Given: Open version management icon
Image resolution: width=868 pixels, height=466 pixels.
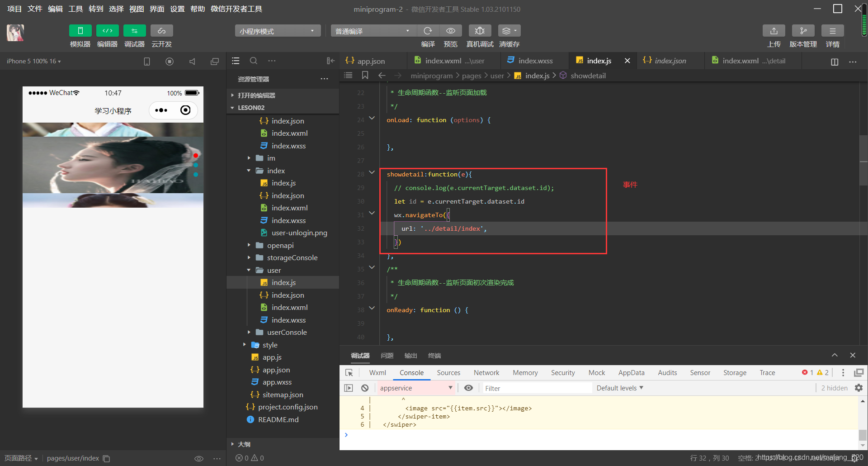Looking at the screenshot, I should click(803, 31).
